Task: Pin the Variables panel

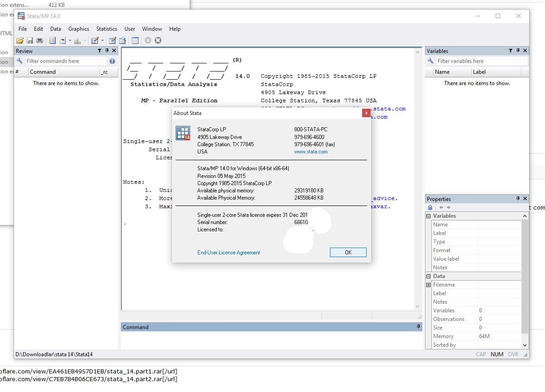Action: click(518, 51)
